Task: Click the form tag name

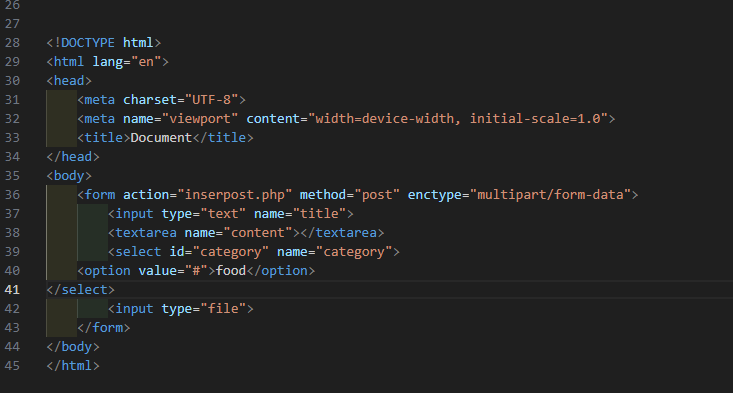Action: (x=100, y=195)
